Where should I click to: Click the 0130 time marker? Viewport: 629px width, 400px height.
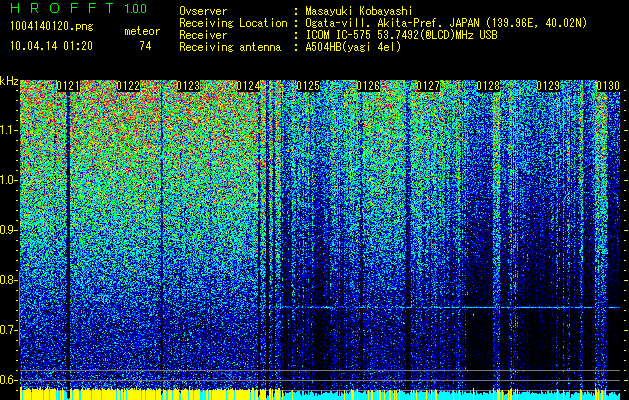[x=608, y=86]
